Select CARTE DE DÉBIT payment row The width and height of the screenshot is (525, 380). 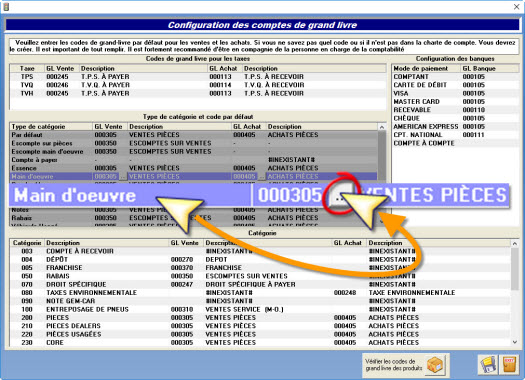pyautogui.click(x=455, y=85)
